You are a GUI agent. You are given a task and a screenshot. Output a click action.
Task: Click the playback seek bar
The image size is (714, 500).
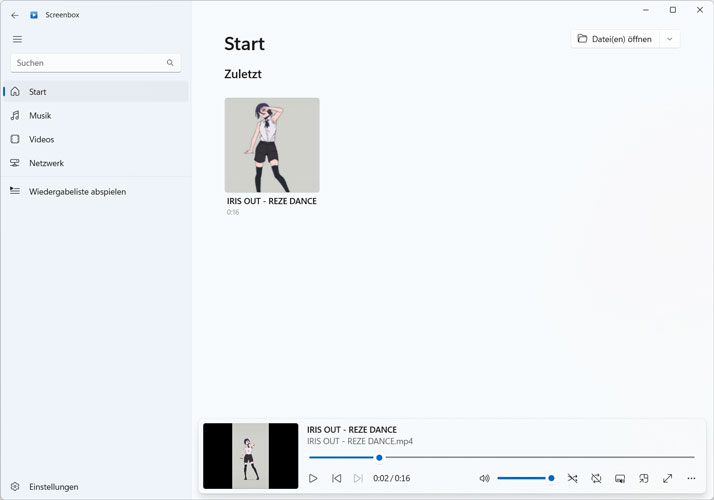tap(500, 457)
